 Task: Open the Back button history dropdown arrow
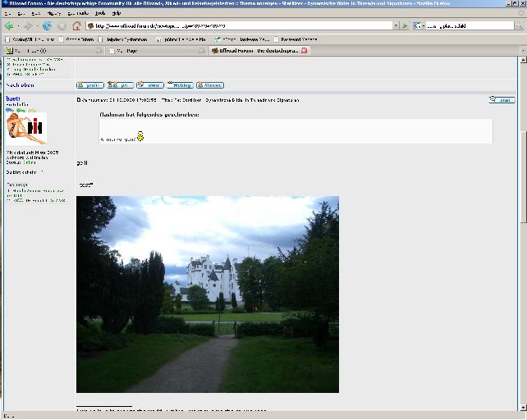tap(18, 26)
